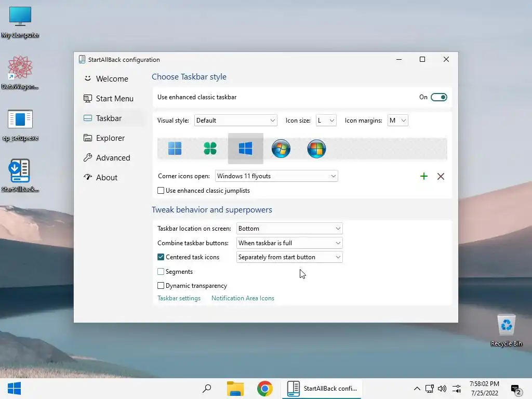532x399 pixels.
Task: Pick the Windows Vista orb start button
Action: tap(316, 148)
